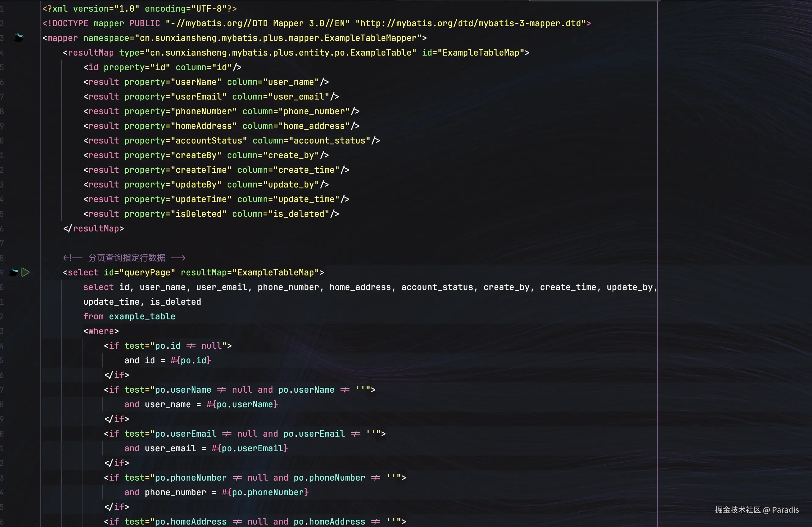Click the Chinese comment above queryPage select
Viewport: 812px width, 527px height.
[x=126, y=257]
